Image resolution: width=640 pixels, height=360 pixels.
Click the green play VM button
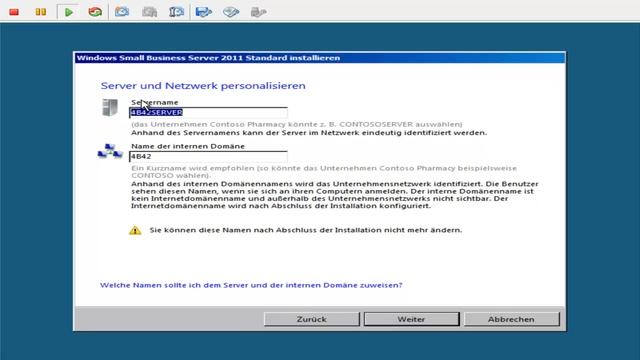(x=69, y=12)
